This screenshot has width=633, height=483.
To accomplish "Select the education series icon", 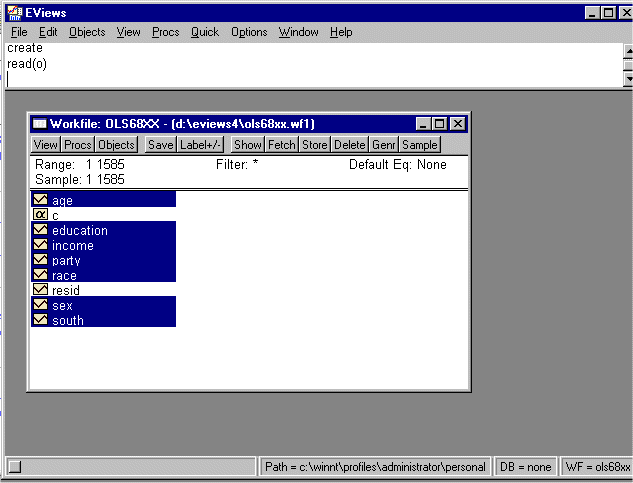I will click(x=40, y=230).
